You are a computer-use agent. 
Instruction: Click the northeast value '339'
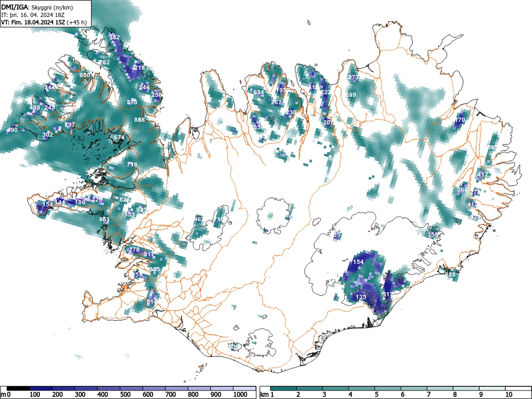351,95
